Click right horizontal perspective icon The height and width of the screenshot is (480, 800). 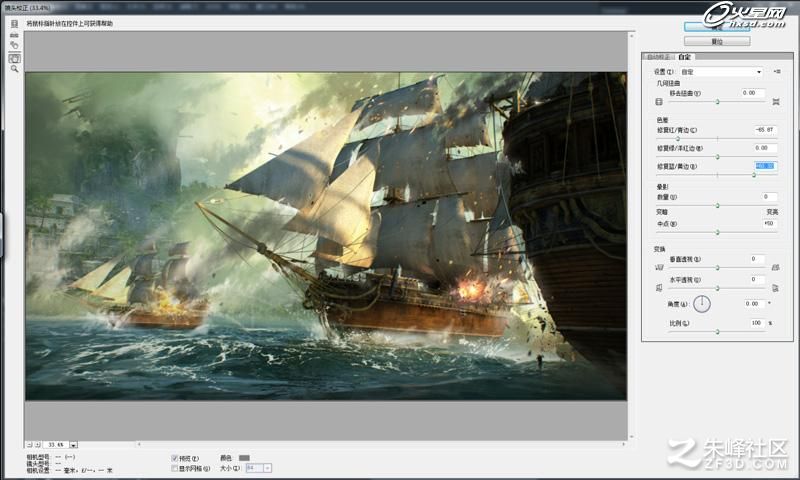point(776,288)
